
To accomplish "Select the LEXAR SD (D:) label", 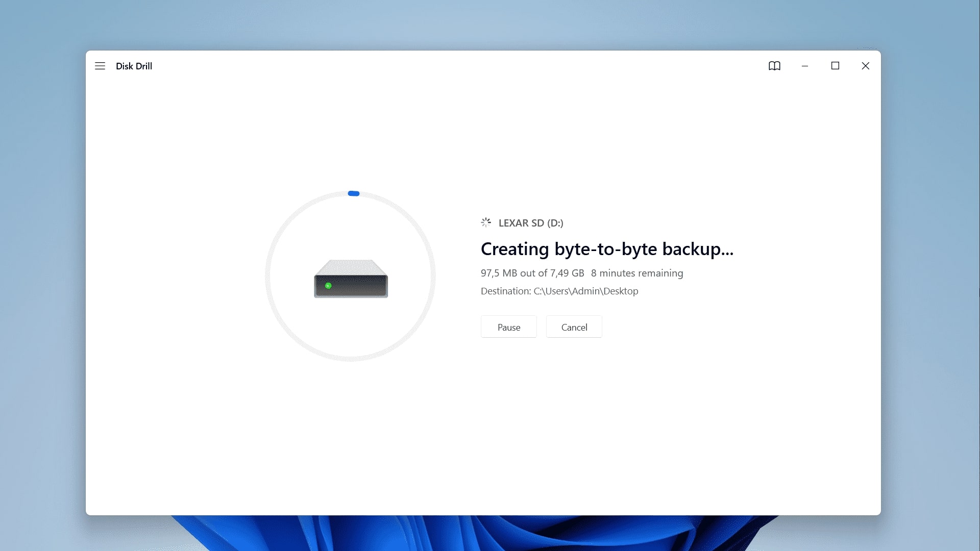I will point(531,223).
